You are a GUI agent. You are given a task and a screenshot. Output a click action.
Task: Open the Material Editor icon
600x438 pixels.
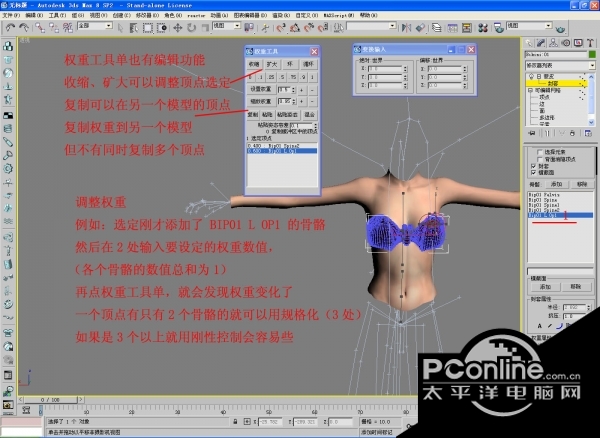(x=483, y=28)
